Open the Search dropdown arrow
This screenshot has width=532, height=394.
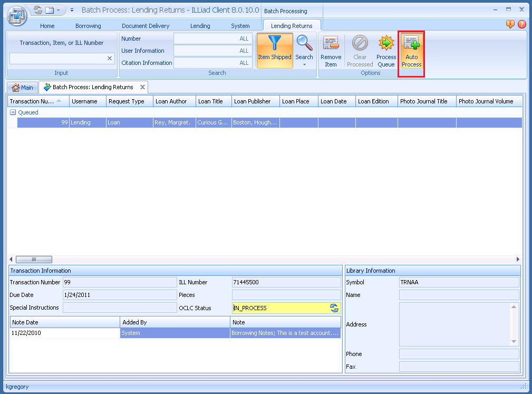tap(304, 64)
